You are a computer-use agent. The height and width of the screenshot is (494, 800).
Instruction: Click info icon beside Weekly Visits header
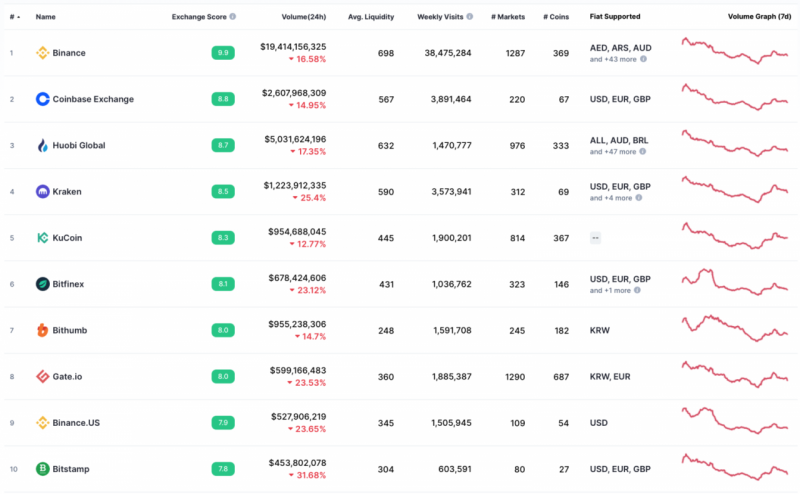(469, 16)
